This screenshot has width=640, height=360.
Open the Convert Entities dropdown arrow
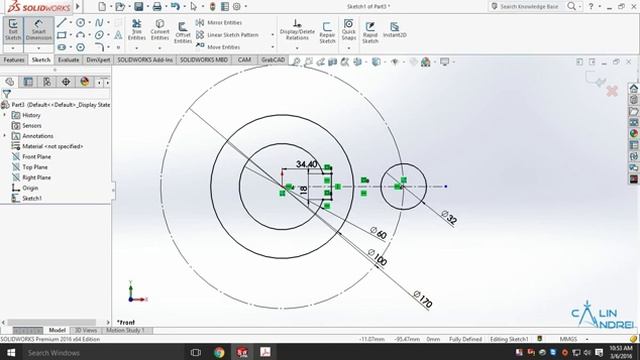[160, 48]
